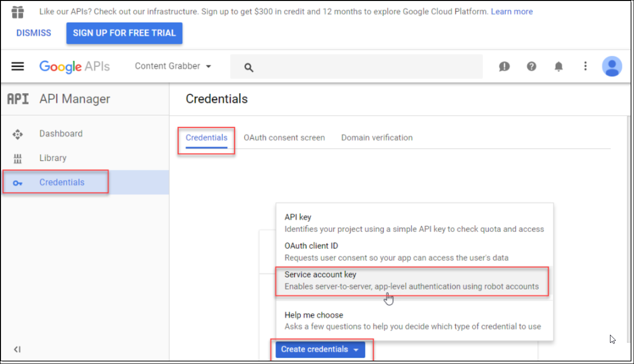Expand the Content Grabber project dropdown
Image resolution: width=634 pixels, height=364 pixels.
coord(173,66)
